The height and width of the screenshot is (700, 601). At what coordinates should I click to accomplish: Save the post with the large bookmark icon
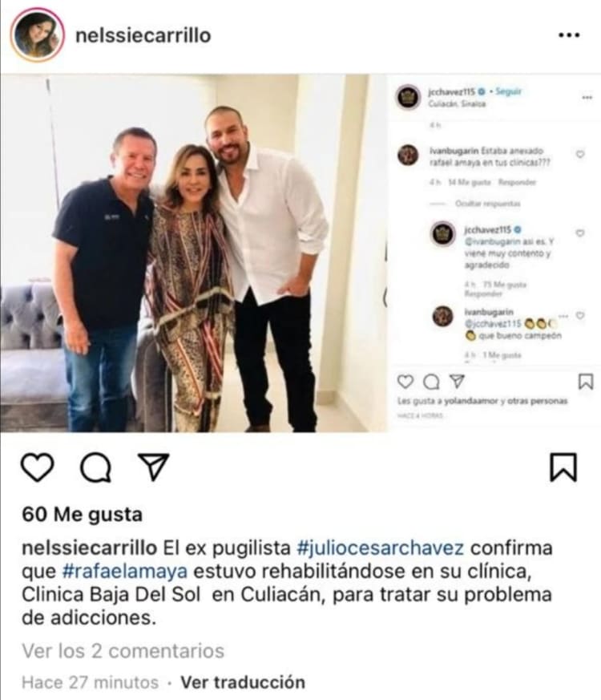click(563, 467)
